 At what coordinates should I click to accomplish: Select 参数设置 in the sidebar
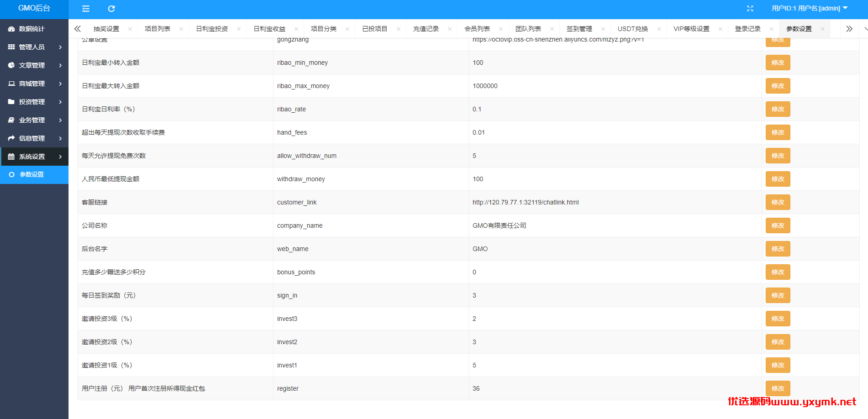(34, 174)
